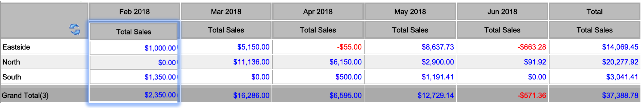Open Eastside Feb 2018 value $1,000.00

pyautogui.click(x=160, y=48)
